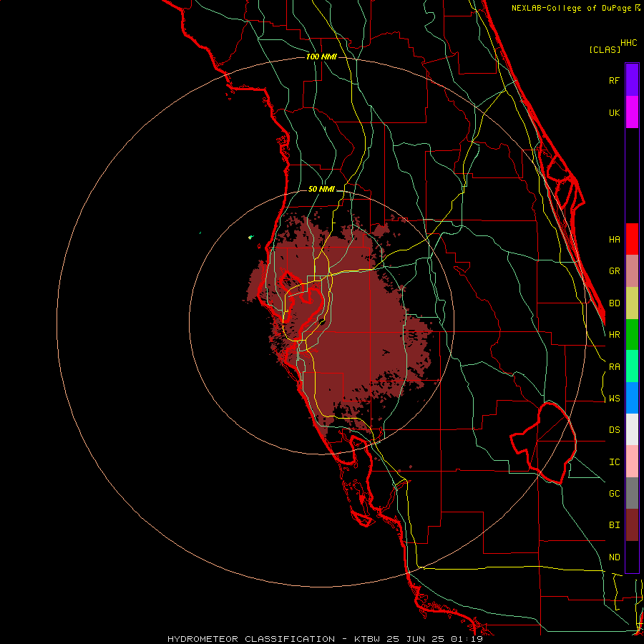Click the HA red legend color swatch
Screen dimensions: 644x644
point(632,239)
